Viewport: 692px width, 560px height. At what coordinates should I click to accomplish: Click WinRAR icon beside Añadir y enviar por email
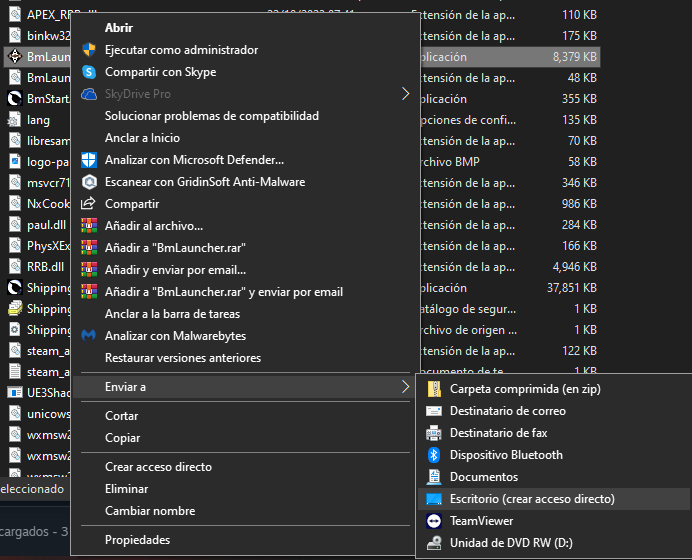pos(89,270)
